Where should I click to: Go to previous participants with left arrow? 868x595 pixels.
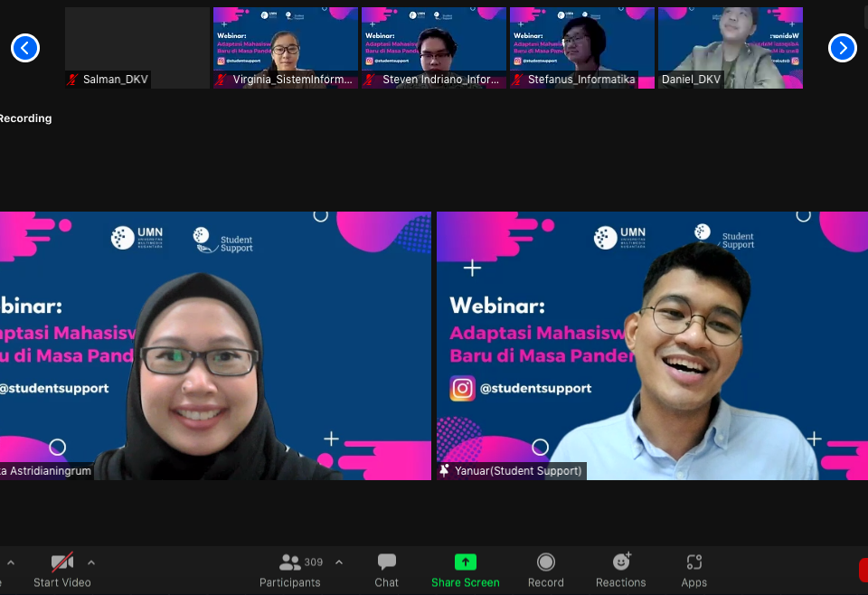click(25, 48)
